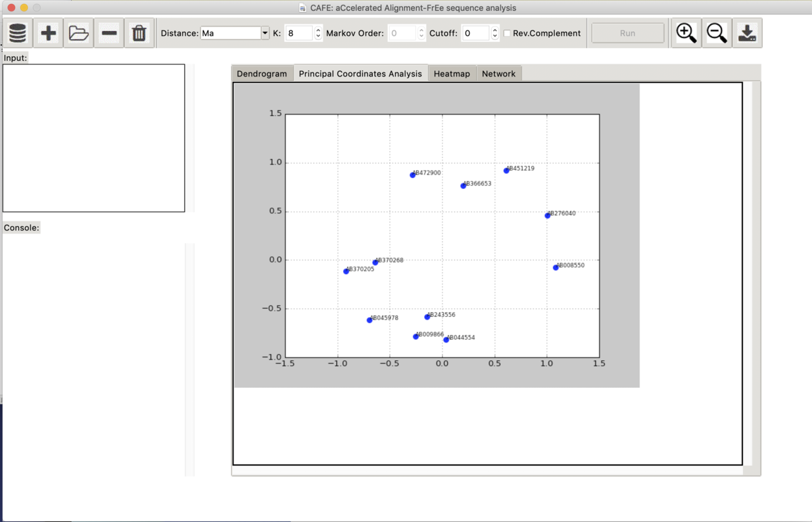Screen dimensions: 812x522
Task: Click the K value spinner arrows
Action: (x=318, y=33)
